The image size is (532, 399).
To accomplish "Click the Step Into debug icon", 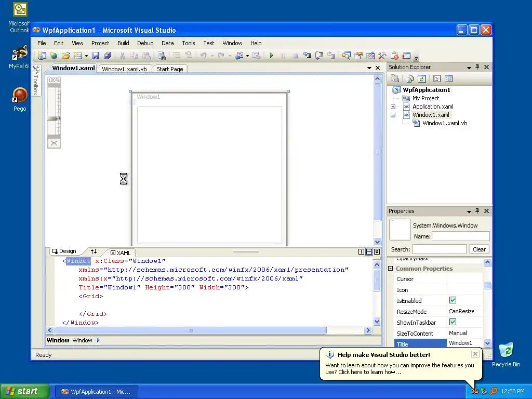I will 307,55.
